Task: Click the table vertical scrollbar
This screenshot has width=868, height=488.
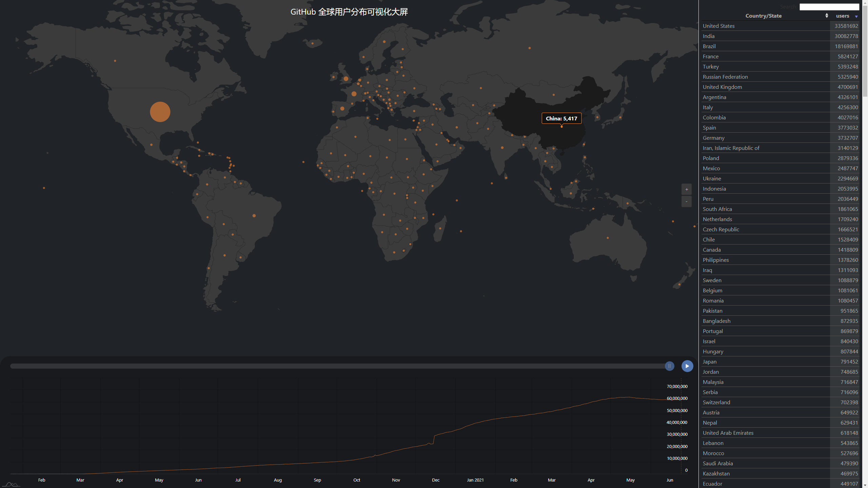Action: (865, 51)
